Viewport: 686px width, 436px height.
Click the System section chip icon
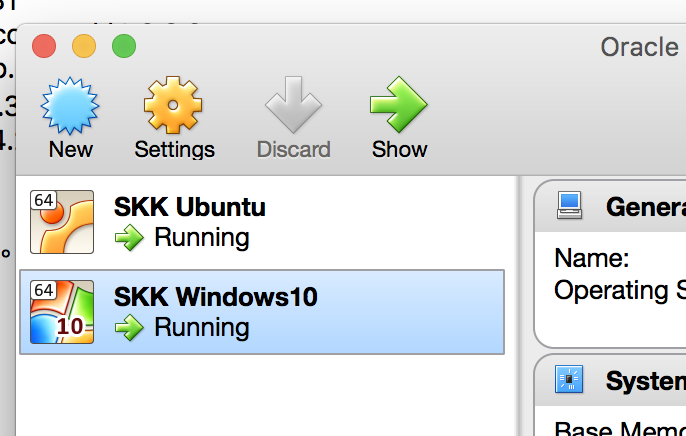[569, 379]
